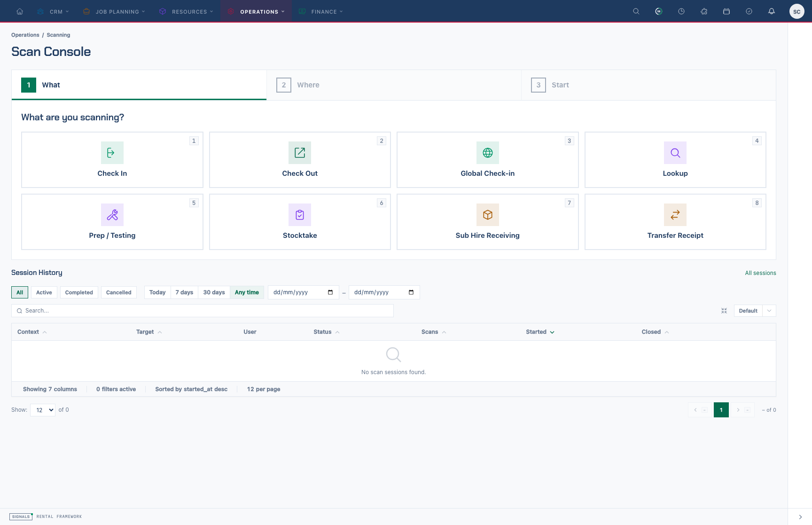Click the Operations breadcrumb link
Screen dimensions: 812x525
point(25,35)
